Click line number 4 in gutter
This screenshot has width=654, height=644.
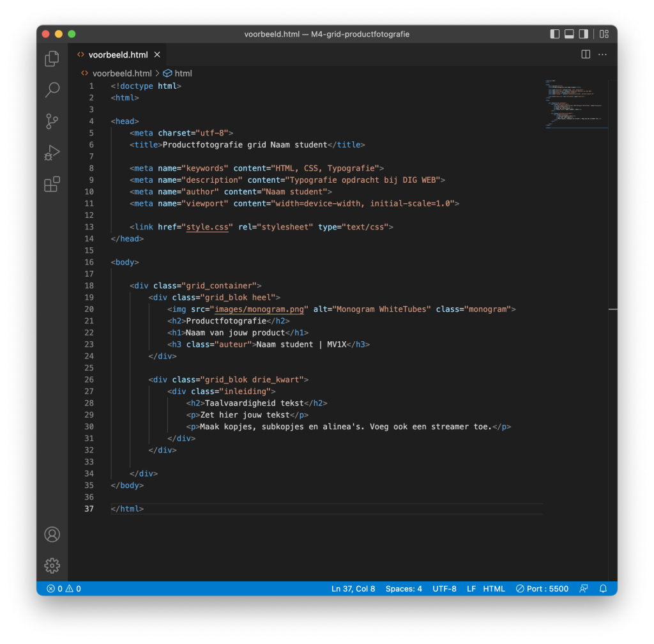point(91,121)
